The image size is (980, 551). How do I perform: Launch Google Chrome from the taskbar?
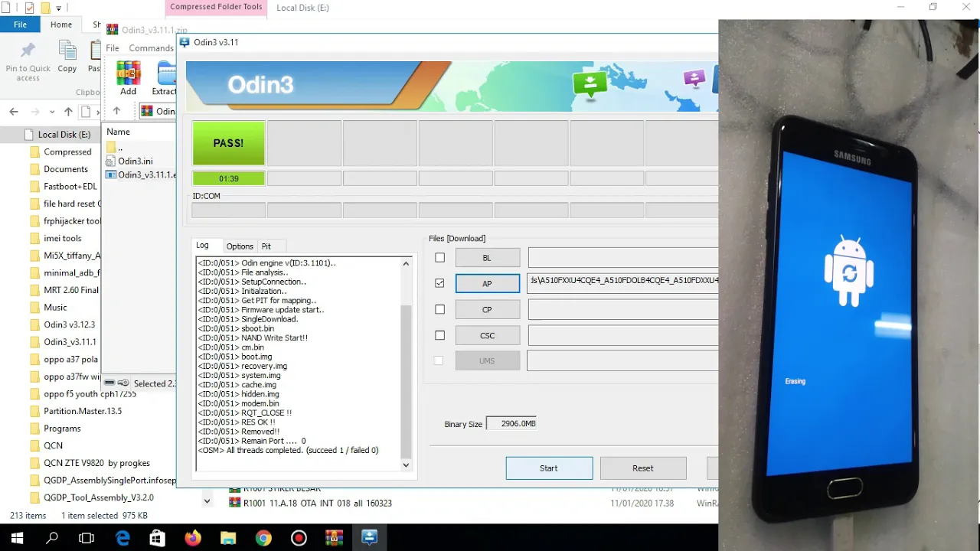(x=263, y=538)
